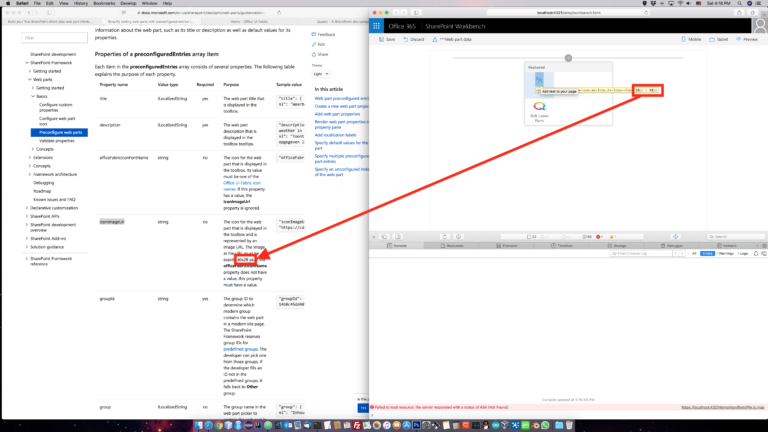
Task: Expand Framework architecture tree node
Action: (30, 174)
